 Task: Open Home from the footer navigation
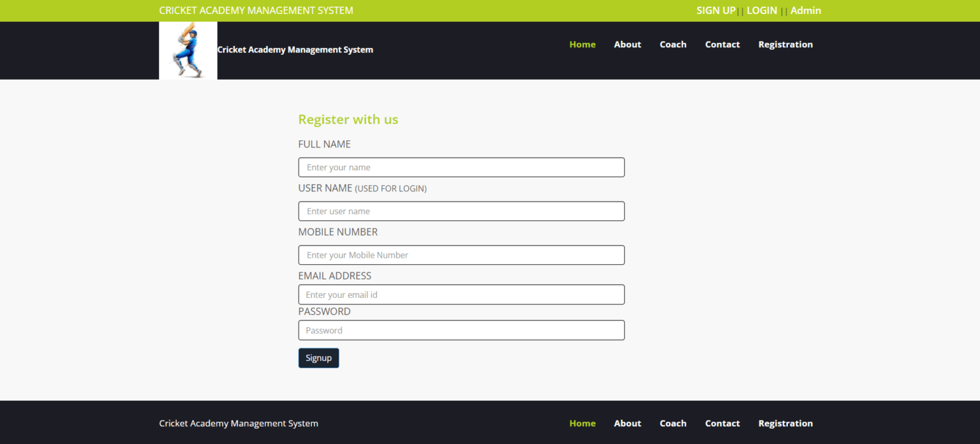click(582, 423)
